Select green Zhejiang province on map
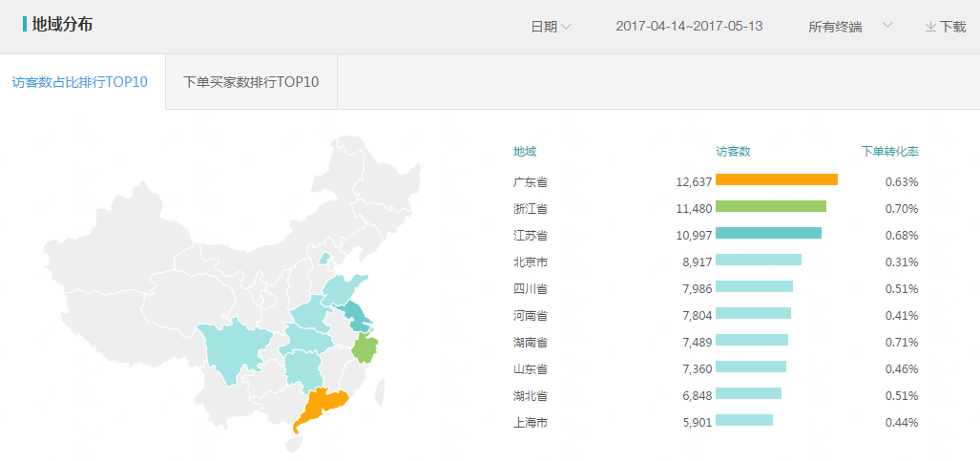 point(364,349)
